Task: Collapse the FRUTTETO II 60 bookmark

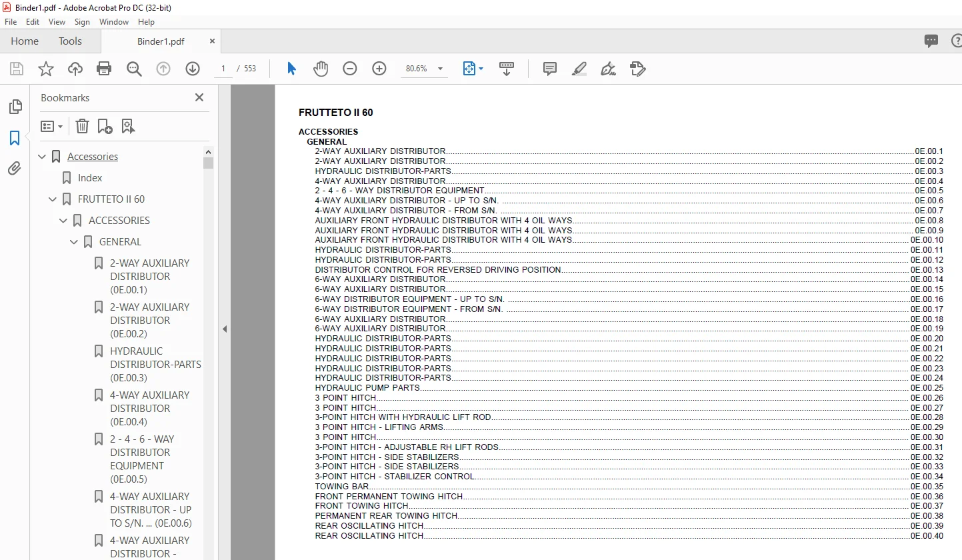Action: 53,199
